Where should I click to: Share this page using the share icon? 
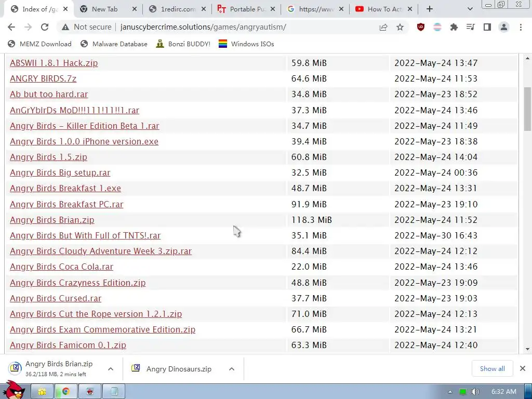coord(383,27)
